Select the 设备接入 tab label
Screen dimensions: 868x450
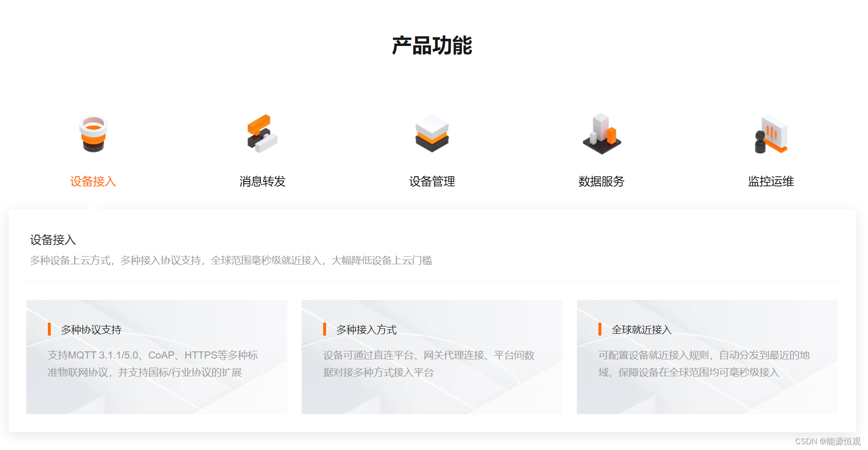coord(93,181)
